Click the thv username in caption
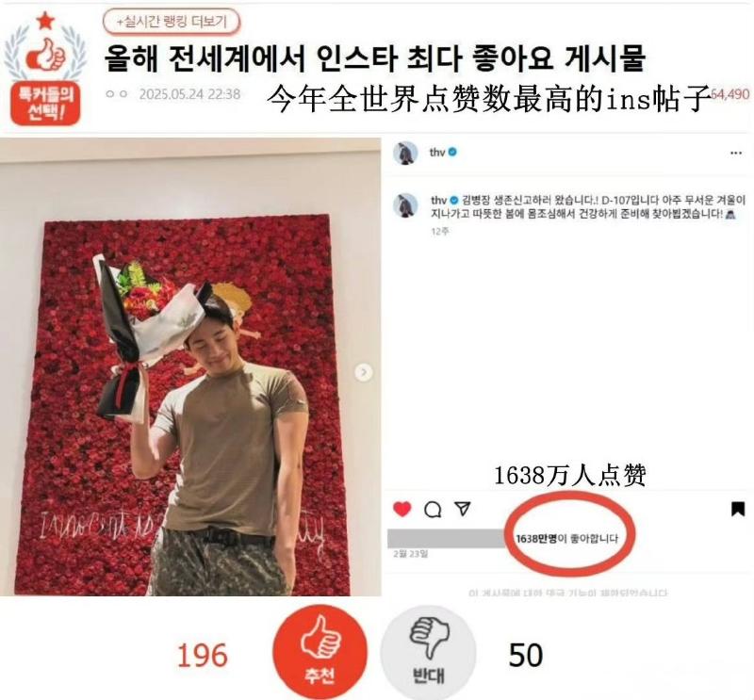Viewport: 754px width, 700px height. pyautogui.click(x=438, y=200)
